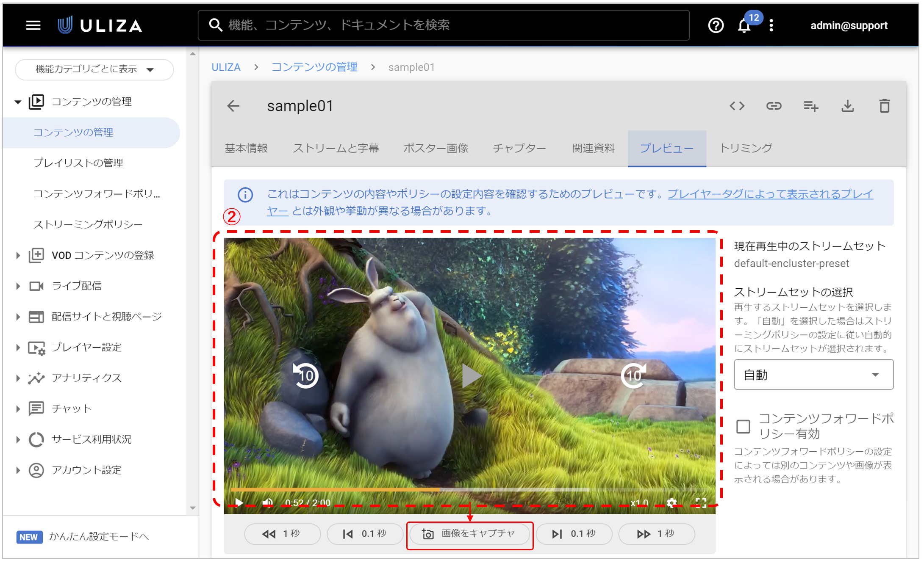Switch to 基本情報 tab
The image size is (924, 563).
(x=246, y=148)
